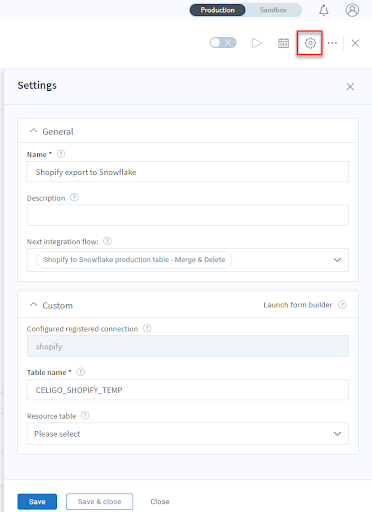Show help for the Description field
Screen dimensions: 372x512
[74, 198]
